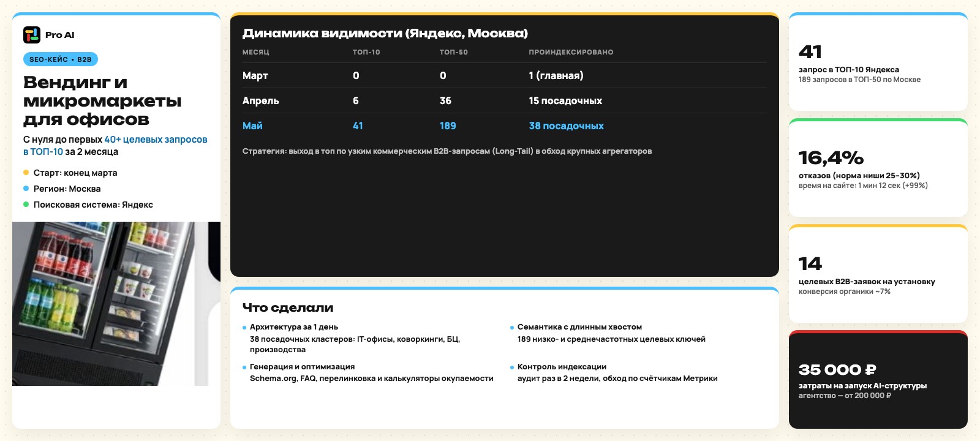This screenshot has height=441, width=980.
Task: Click the large 14 leads number
Action: click(810, 264)
